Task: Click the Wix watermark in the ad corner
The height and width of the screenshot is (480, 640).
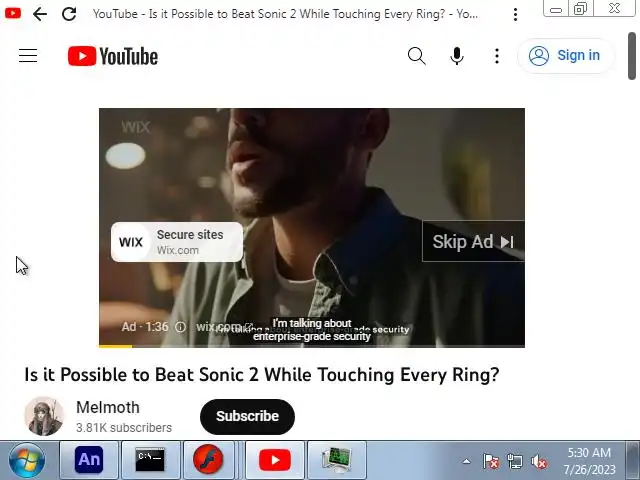Action: (x=136, y=127)
